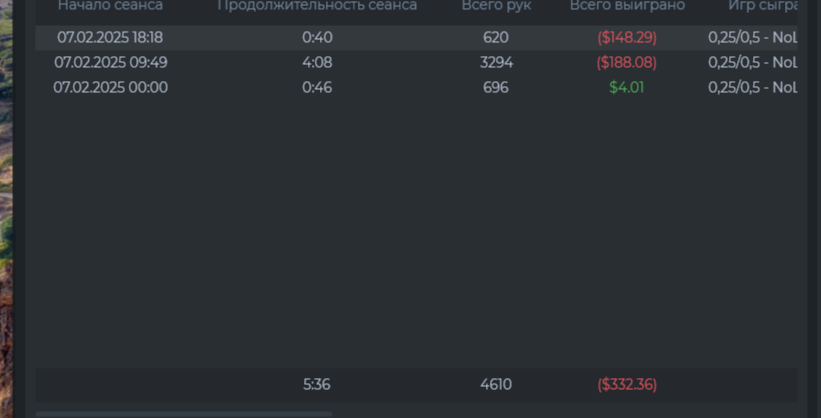Screen dimensions: 821x418
Task: Click the total hands 4610 in summary row
Action: pyautogui.click(x=496, y=384)
